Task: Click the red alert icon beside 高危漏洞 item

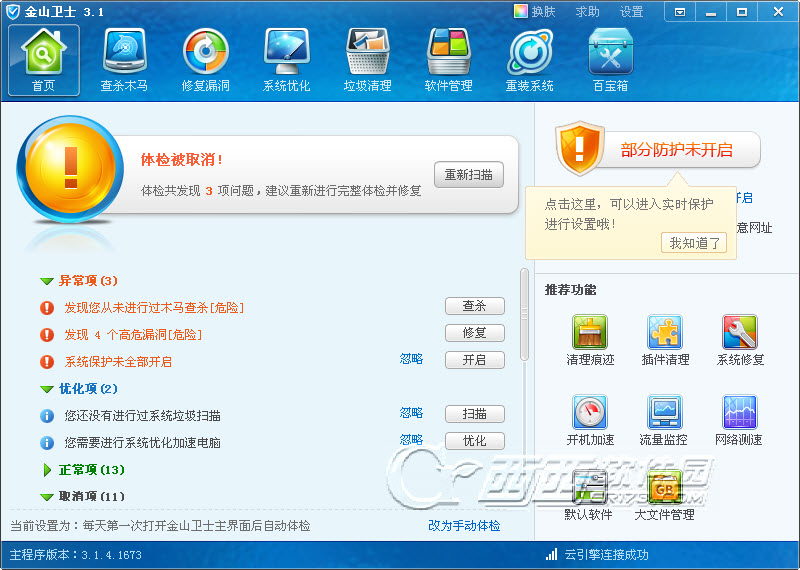Action: point(47,335)
